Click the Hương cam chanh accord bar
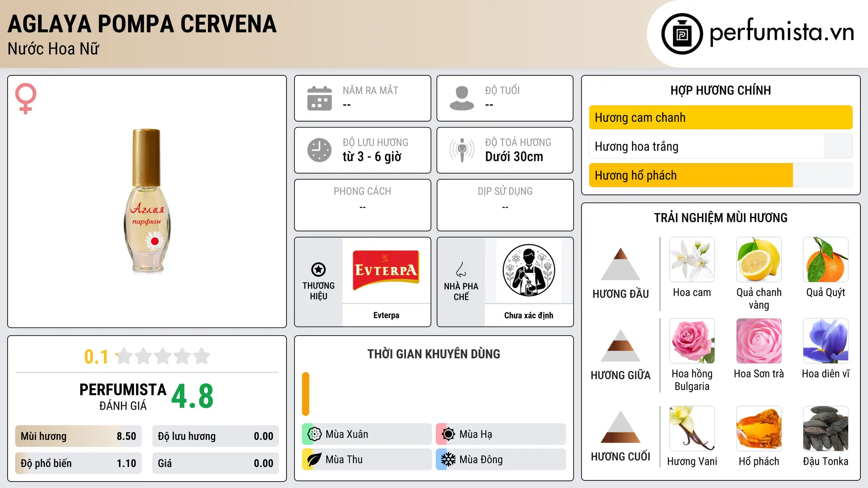The height and width of the screenshot is (488, 868). 721,117
